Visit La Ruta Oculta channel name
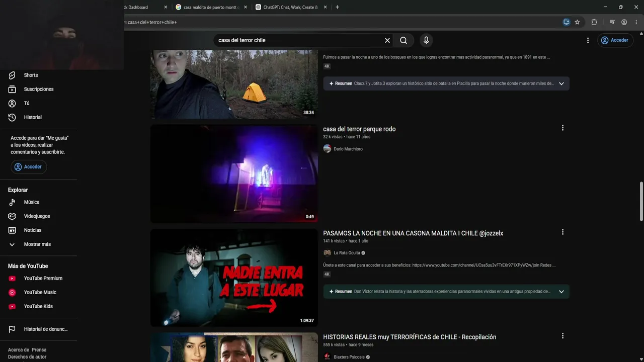 click(x=347, y=253)
